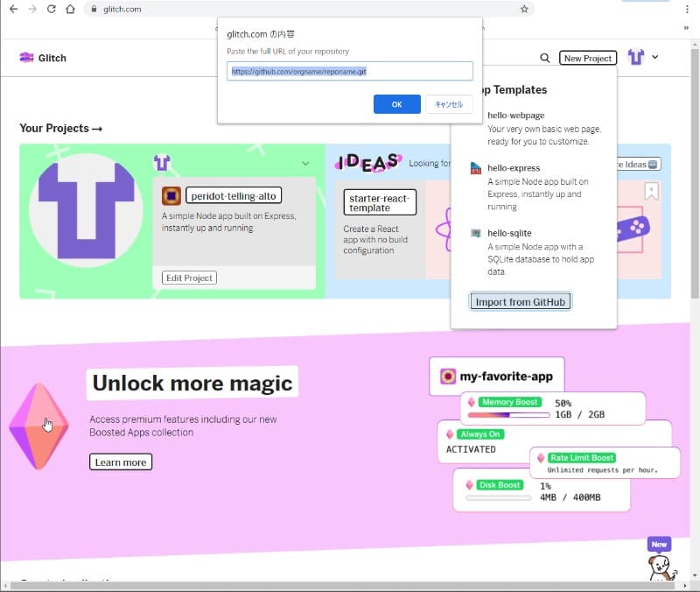Expand the account menu chevron
Screen dimensions: 700x592
(x=654, y=57)
